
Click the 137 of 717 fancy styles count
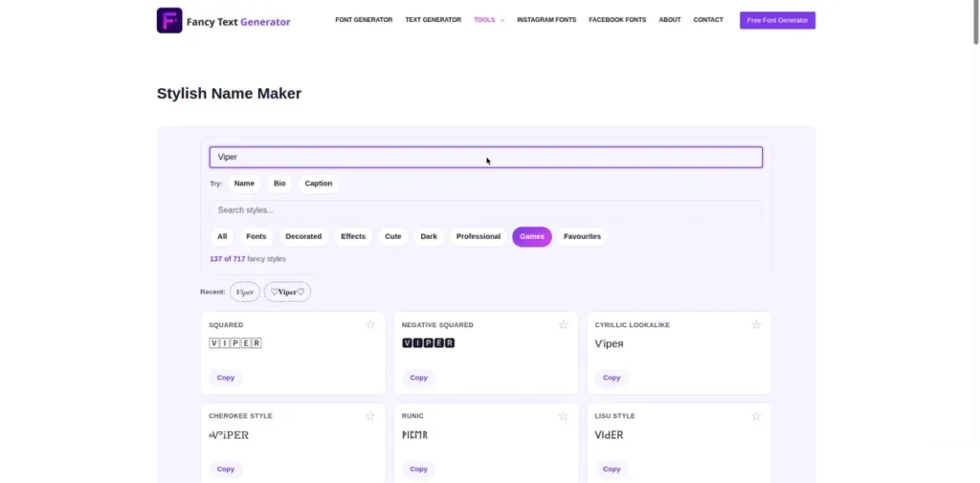[248, 258]
